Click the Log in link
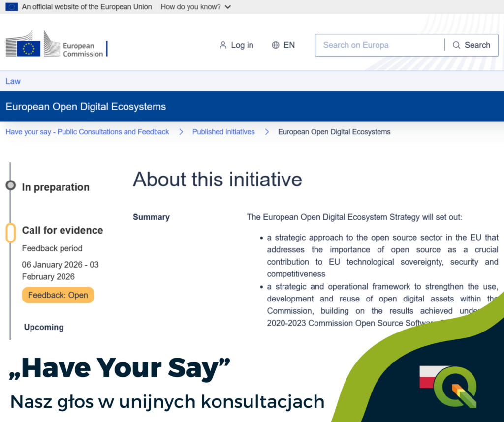This screenshot has width=504, height=422. (x=242, y=45)
